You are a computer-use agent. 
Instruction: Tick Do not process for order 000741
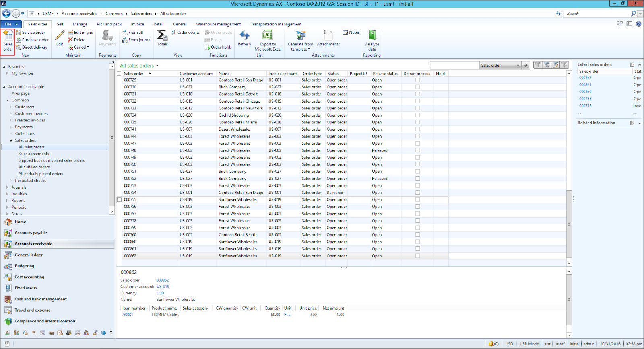pyautogui.click(x=417, y=129)
